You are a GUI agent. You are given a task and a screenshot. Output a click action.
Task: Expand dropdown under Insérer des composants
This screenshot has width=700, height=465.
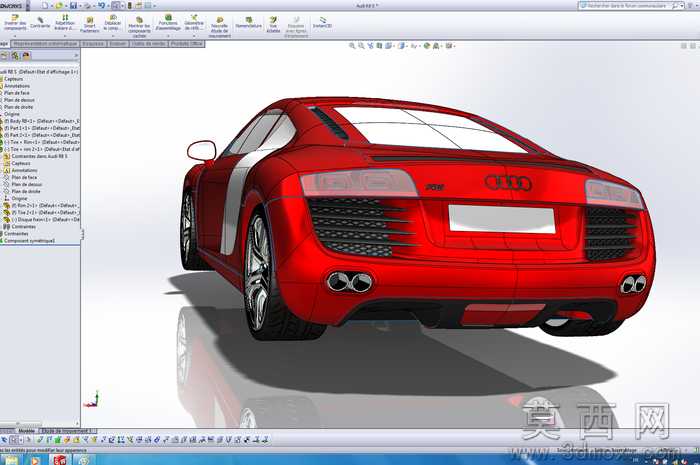pyautogui.click(x=15, y=36)
